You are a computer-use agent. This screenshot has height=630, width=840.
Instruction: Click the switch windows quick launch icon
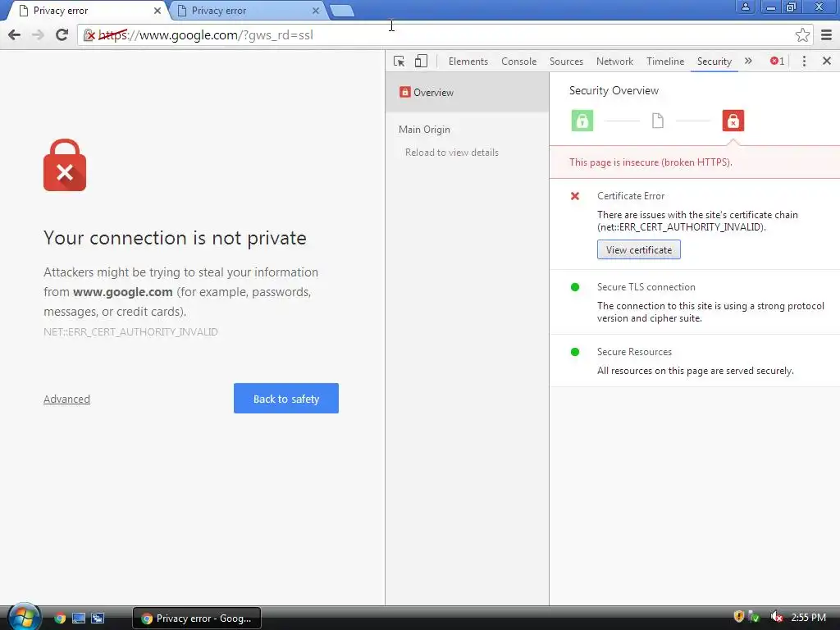pos(98,619)
